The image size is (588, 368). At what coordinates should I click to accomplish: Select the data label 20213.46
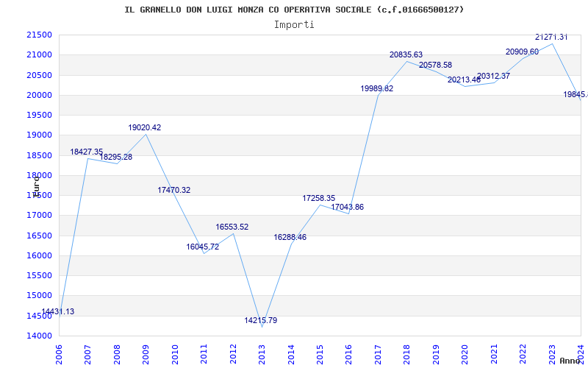[464, 80]
